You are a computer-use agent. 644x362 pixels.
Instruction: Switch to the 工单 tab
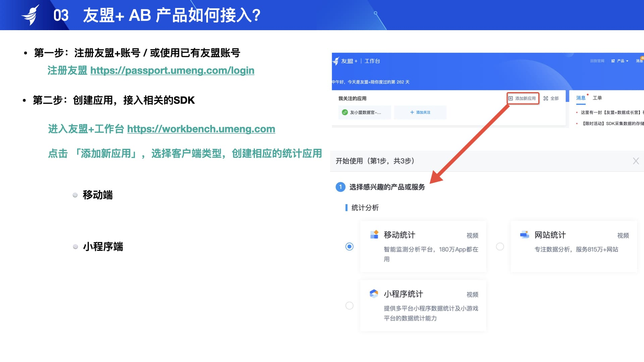coord(597,98)
